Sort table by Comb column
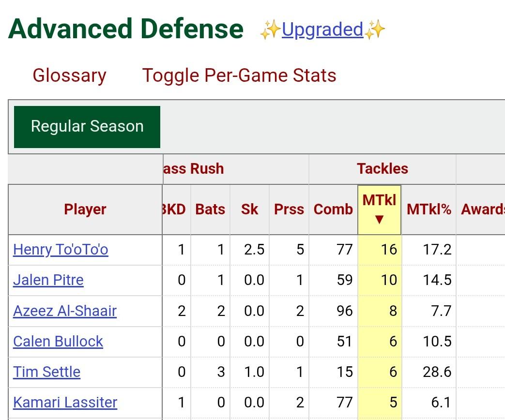505x420 pixels. click(x=333, y=210)
